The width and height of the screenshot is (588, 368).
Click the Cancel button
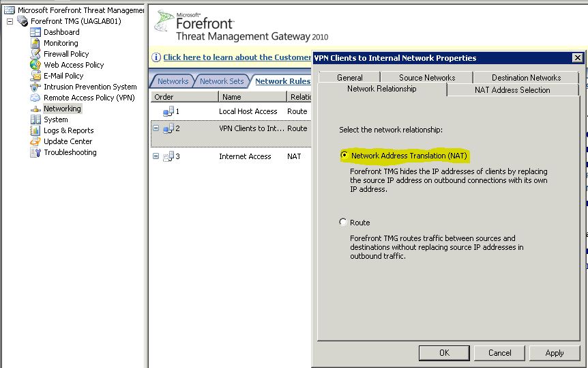coord(499,353)
